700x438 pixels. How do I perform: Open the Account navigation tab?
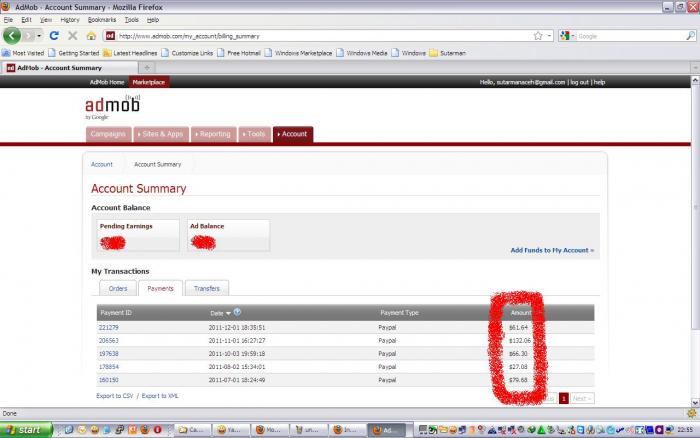[x=293, y=134]
